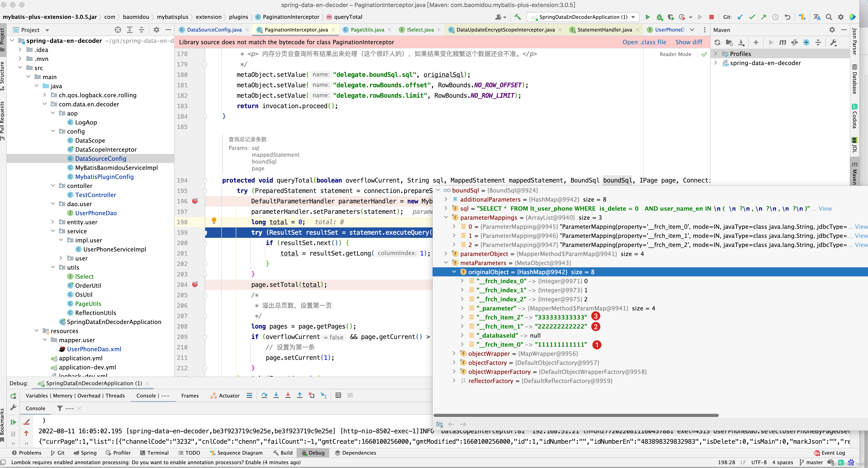Collapse the aop package node
This screenshot has width=868, height=468.
pyautogui.click(x=53, y=113)
